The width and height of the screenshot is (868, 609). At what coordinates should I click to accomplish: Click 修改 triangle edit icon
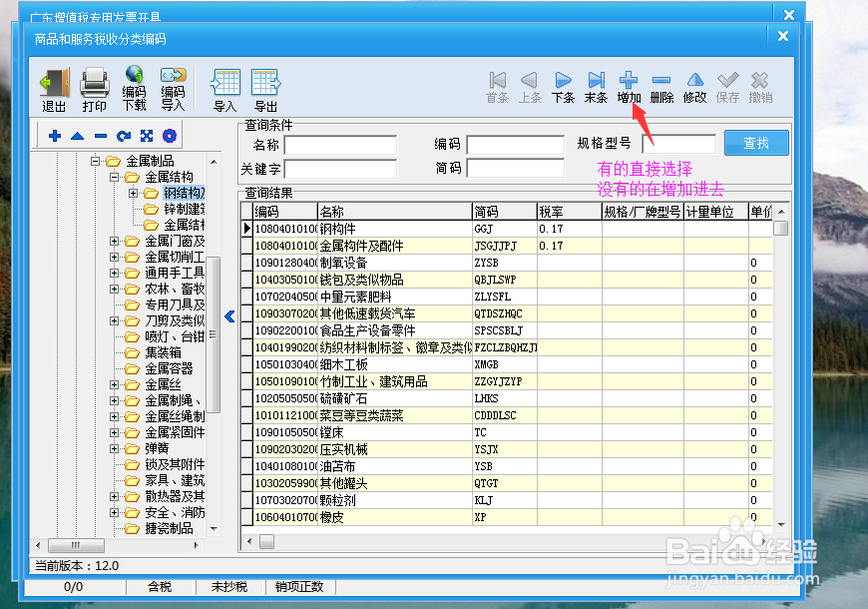[694, 80]
